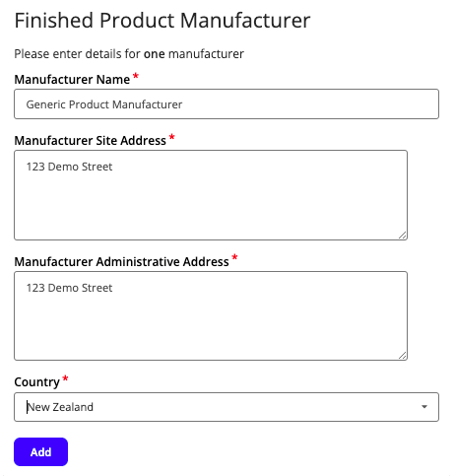455x476 pixels.
Task: Click the Manufacturer Site Address label
Action: (90, 141)
